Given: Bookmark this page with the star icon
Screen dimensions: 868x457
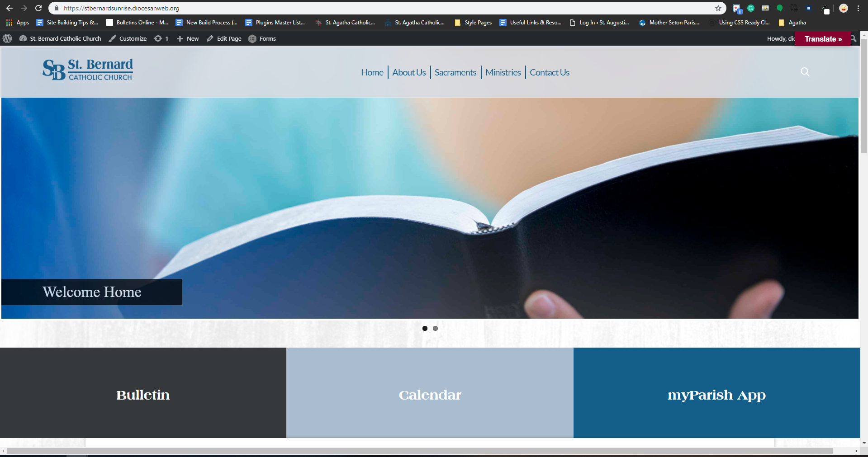Looking at the screenshot, I should coord(718,8).
